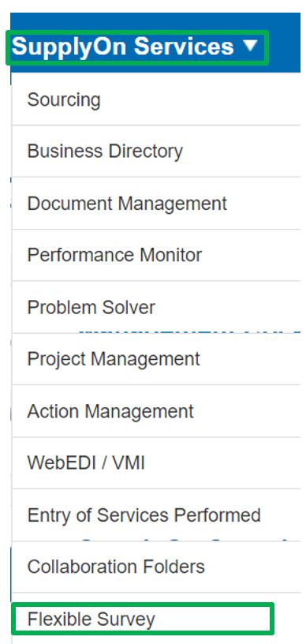Pick the WebEDI / VMI row
306x644 pixels.
point(156,462)
